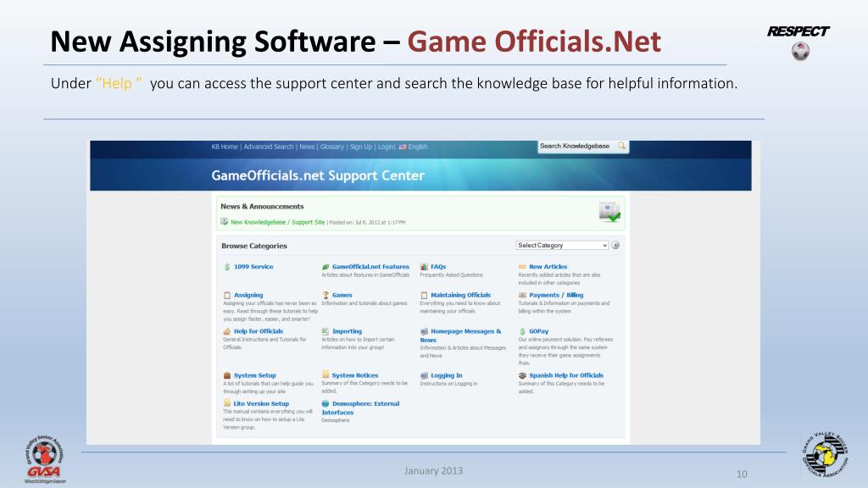Open the GOPay category link
Image resolution: width=868 pixels, height=488 pixels.
point(538,331)
